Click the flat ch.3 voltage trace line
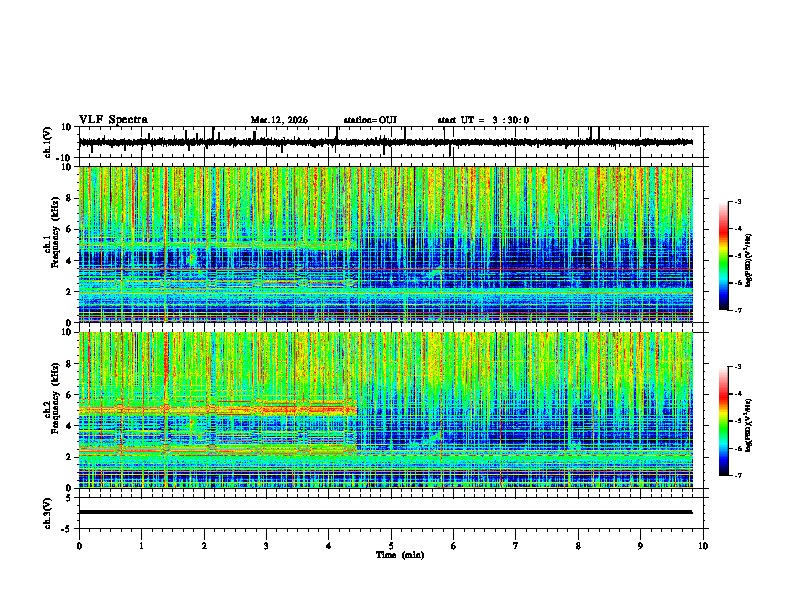The width and height of the screenshot is (792, 612). [385, 512]
